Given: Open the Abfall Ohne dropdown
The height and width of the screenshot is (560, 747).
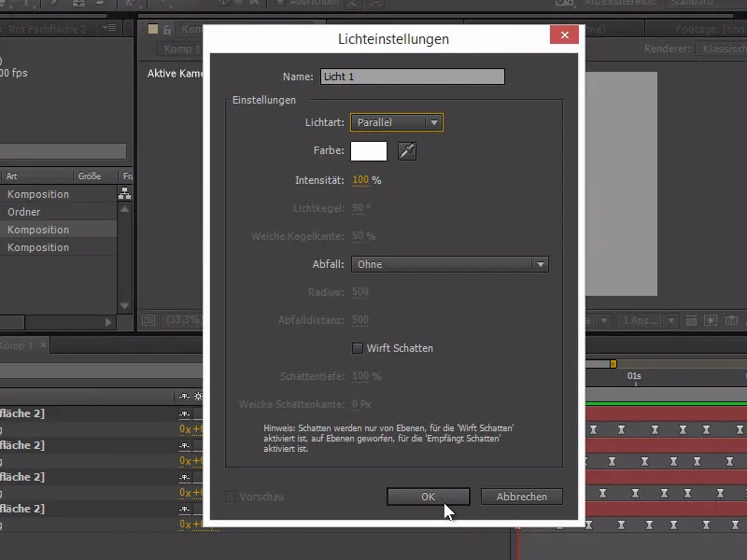Looking at the screenshot, I should tap(450, 264).
